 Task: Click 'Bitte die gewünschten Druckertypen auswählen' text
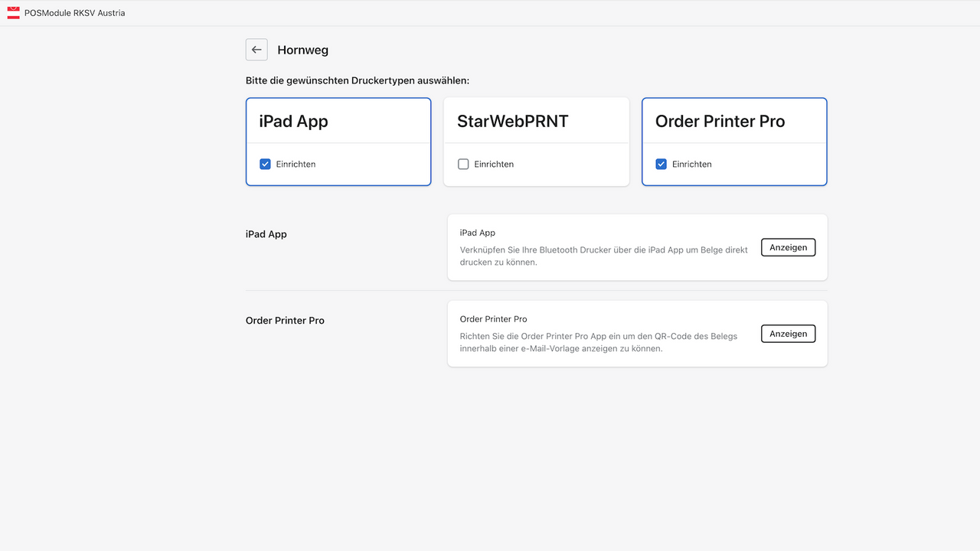click(x=358, y=80)
